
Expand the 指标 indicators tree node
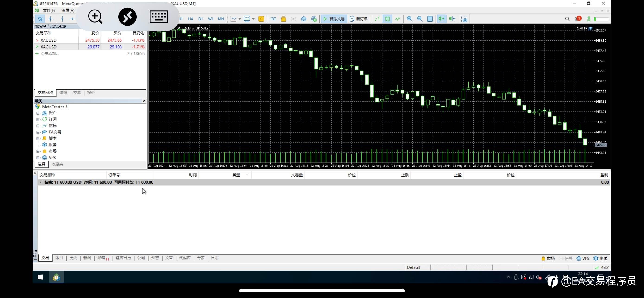38,126
